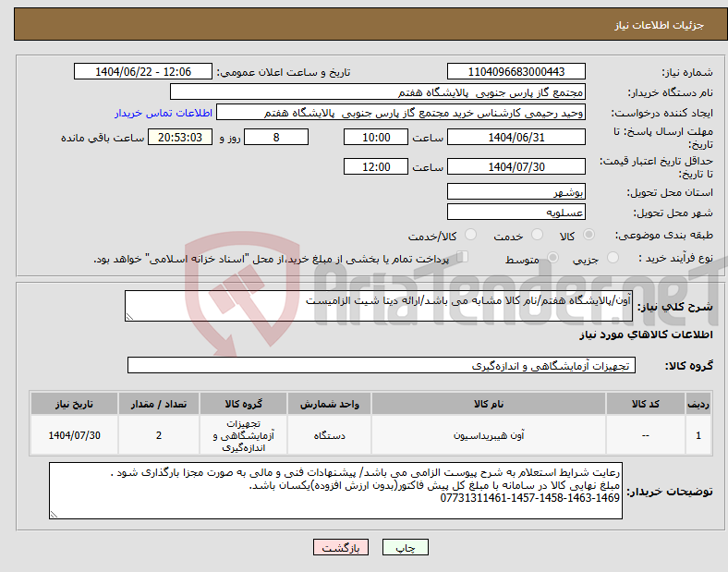Click the province field بوشهر
This screenshot has width=728, height=572.
point(516,191)
